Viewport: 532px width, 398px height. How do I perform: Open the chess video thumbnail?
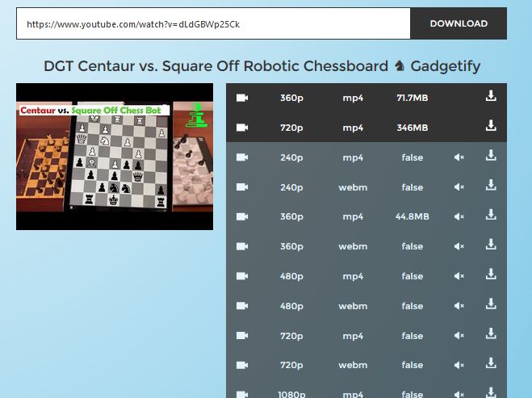(x=115, y=157)
